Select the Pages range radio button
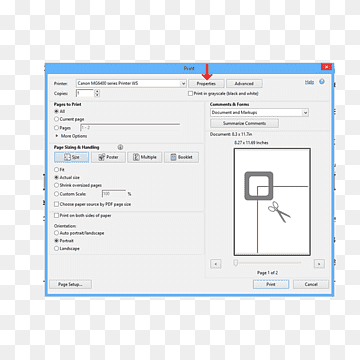 56,128
